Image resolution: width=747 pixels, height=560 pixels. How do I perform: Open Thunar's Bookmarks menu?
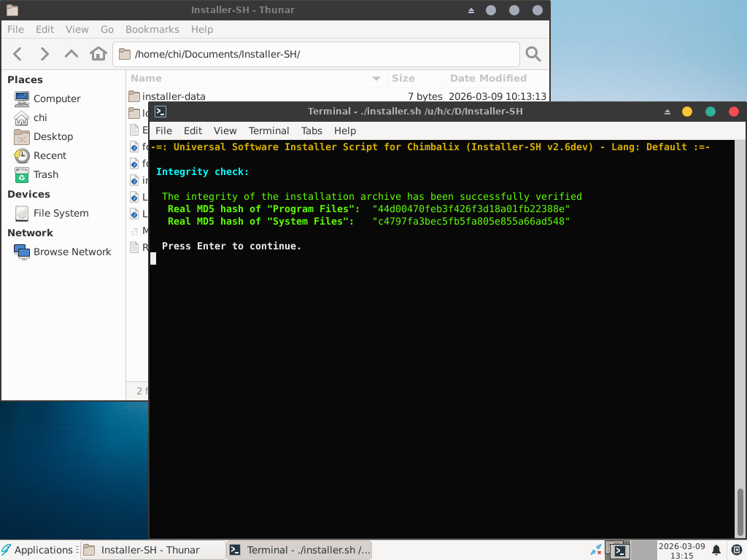click(152, 29)
